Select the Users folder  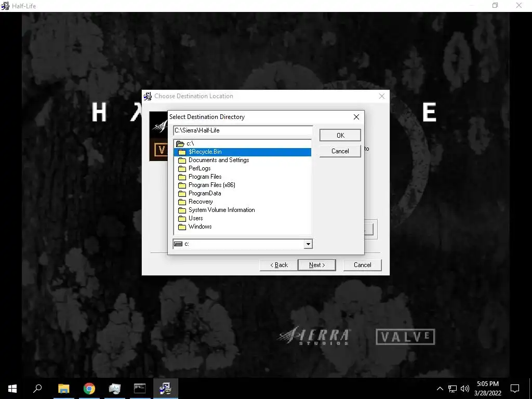[242, 218]
